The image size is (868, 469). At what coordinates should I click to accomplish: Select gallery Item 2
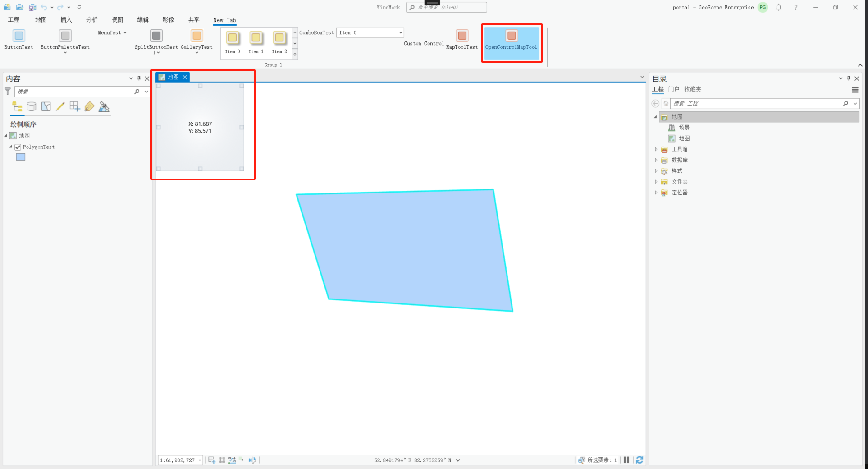point(279,42)
